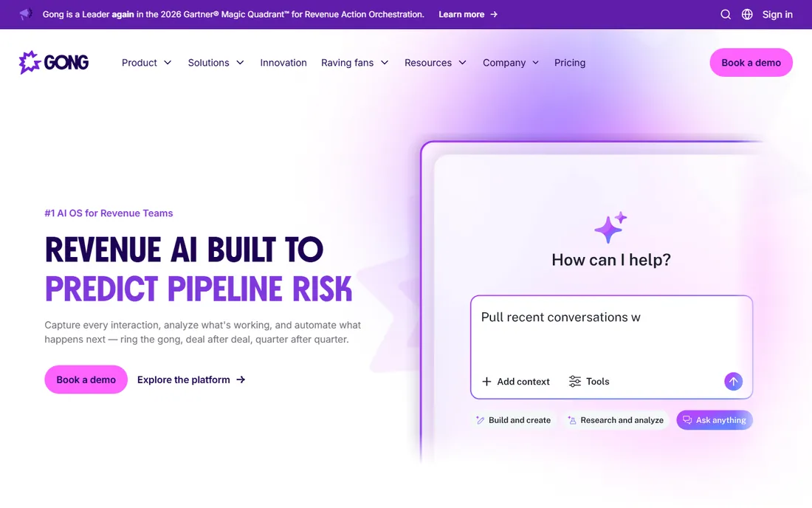The height and width of the screenshot is (508, 812).
Task: Open the search magnifier icon
Action: [x=726, y=15]
